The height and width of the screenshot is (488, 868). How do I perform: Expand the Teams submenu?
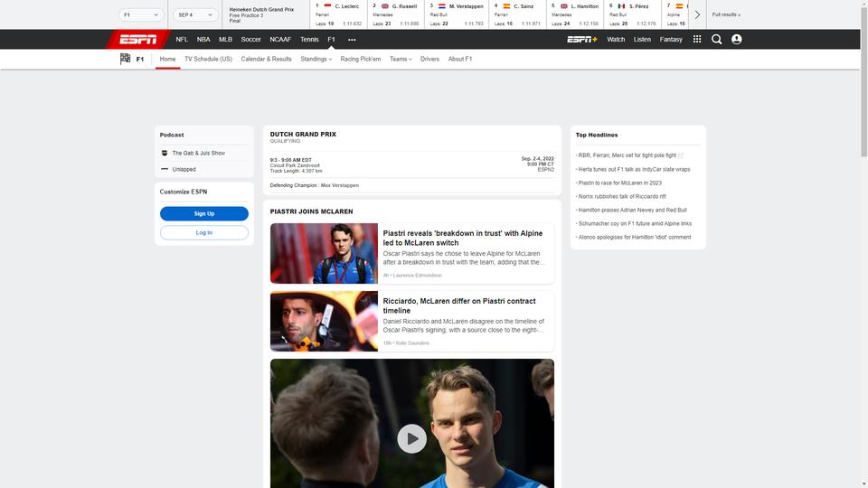(x=401, y=60)
